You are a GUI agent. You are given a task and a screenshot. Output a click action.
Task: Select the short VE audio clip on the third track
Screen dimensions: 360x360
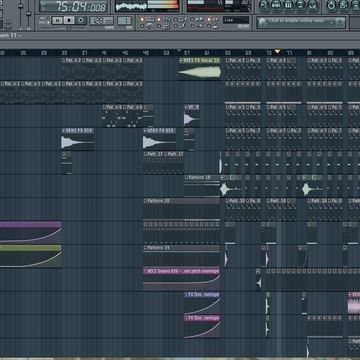coord(192,116)
